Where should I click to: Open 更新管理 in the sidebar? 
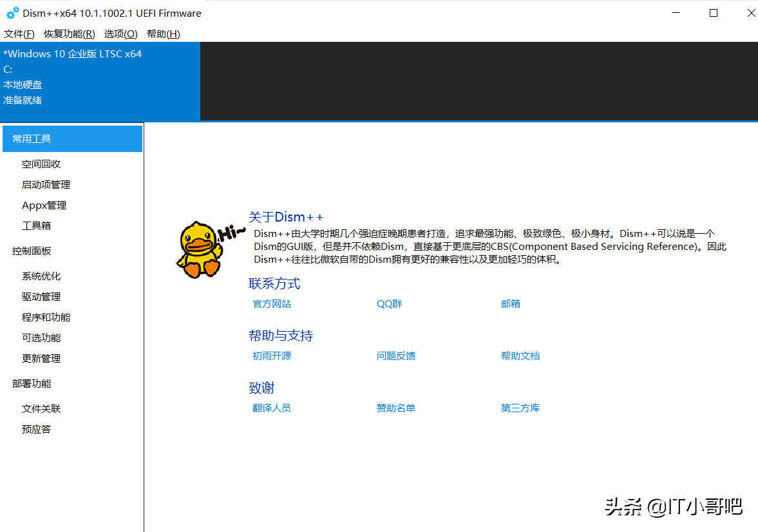point(41,358)
